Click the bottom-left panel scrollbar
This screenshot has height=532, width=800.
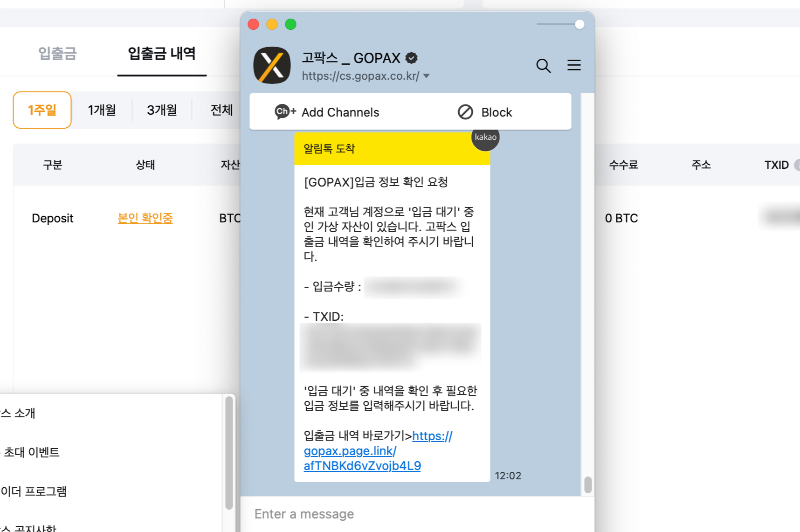pyautogui.click(x=229, y=452)
